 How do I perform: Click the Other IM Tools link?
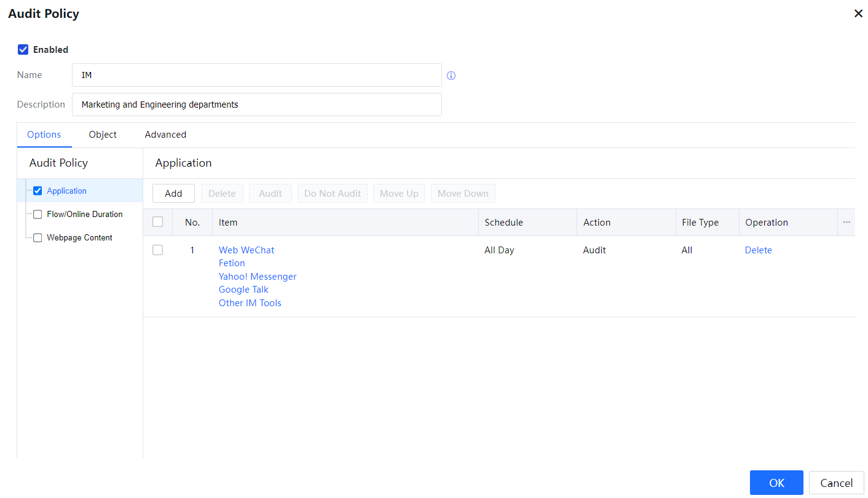coord(250,303)
